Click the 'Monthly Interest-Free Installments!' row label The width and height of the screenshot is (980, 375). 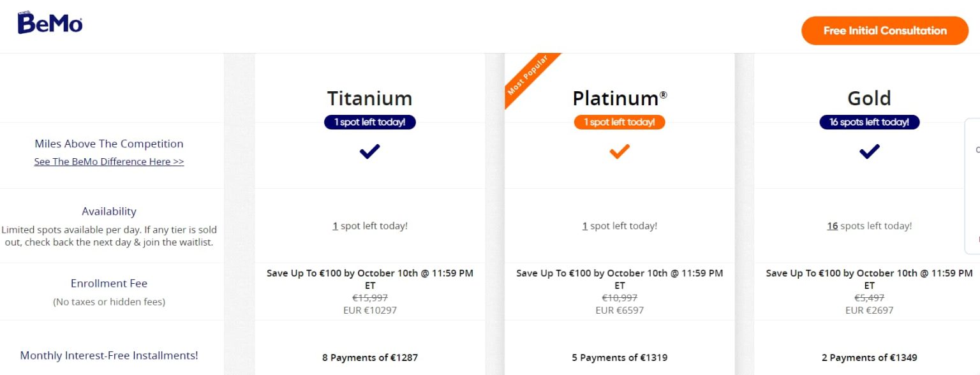point(109,356)
